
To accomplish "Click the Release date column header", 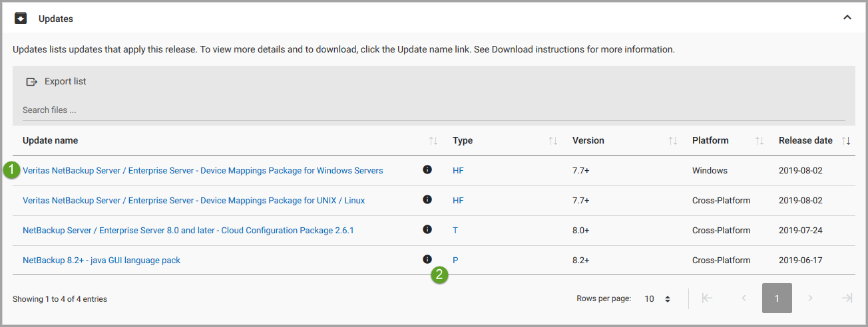I will click(x=805, y=141).
